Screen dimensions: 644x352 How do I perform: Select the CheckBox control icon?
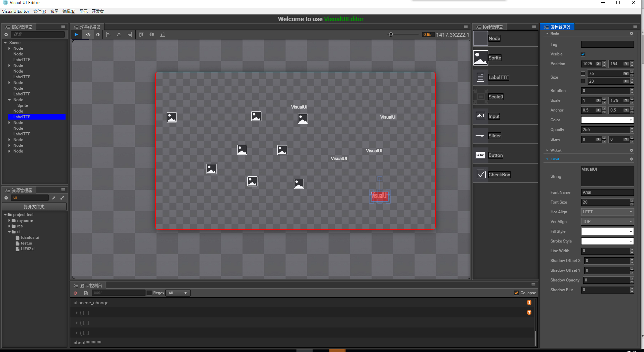coord(481,174)
